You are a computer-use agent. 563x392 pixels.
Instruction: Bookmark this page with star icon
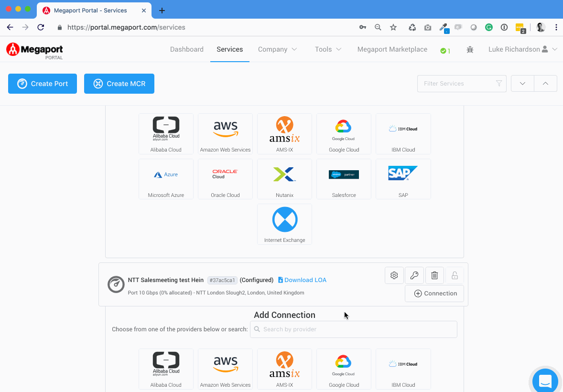tap(393, 27)
